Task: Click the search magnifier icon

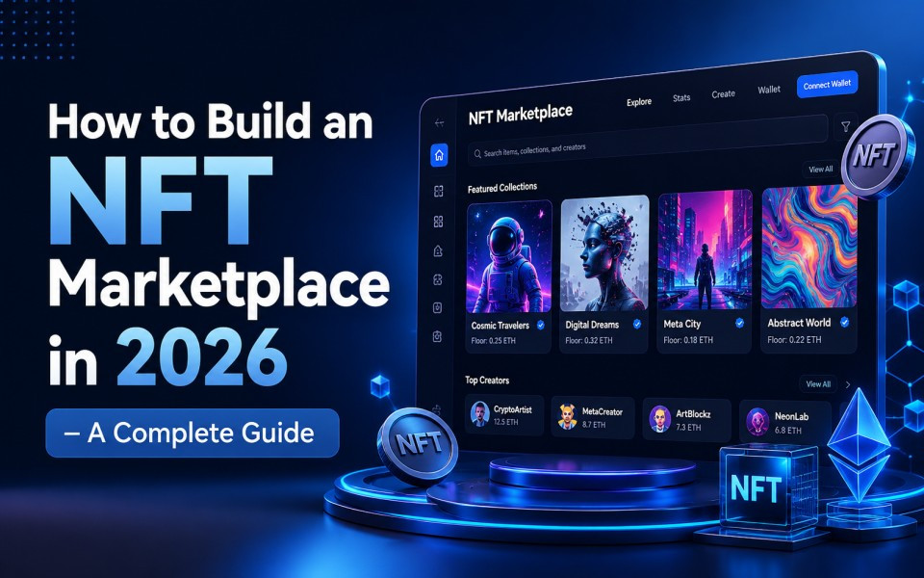Action: pyautogui.click(x=476, y=154)
